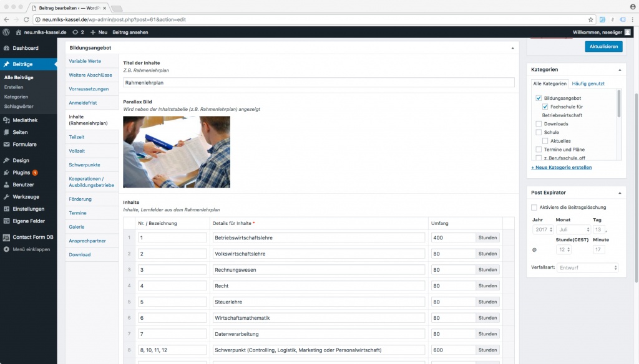Click the Parallax Bild thumbnail

(177, 151)
